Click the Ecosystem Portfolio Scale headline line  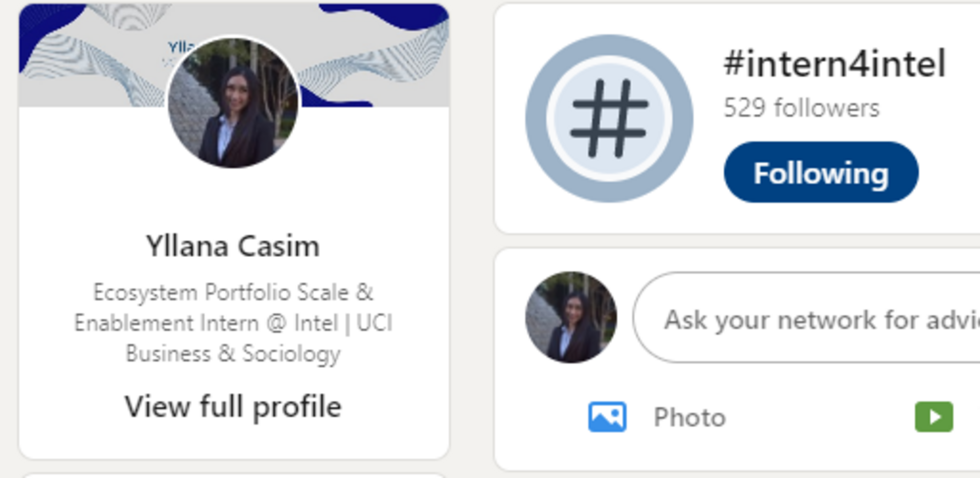(x=233, y=292)
